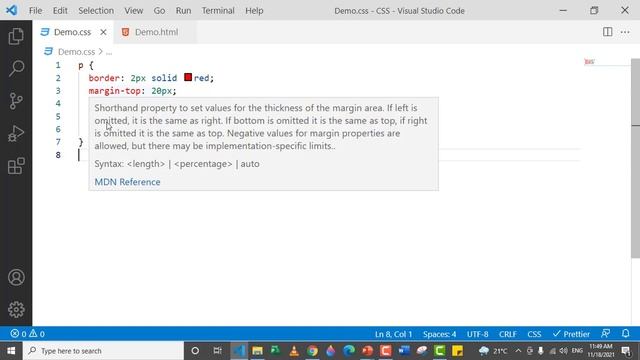Open the Help menu
The image size is (640, 360).
tap(254, 11)
